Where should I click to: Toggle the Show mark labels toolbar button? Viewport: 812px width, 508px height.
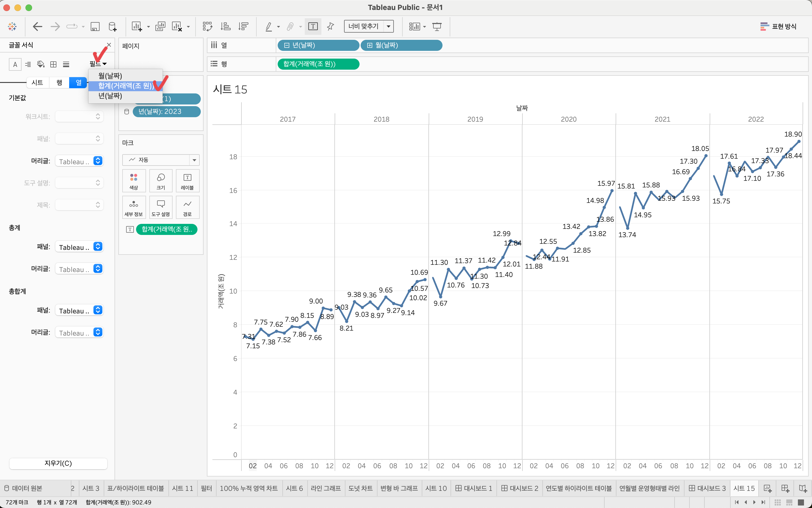(x=313, y=26)
